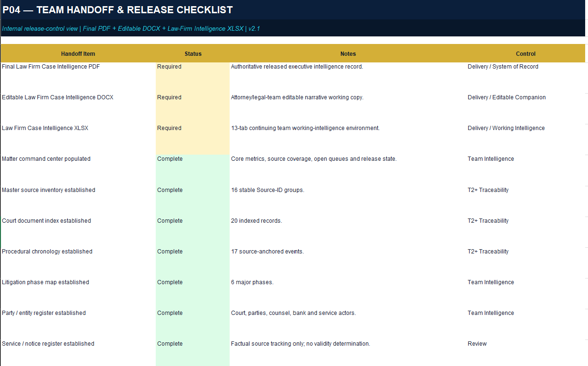Screen dimensions: 588x366
Task: Select the Party / entity register established cell
Action: [78, 324]
